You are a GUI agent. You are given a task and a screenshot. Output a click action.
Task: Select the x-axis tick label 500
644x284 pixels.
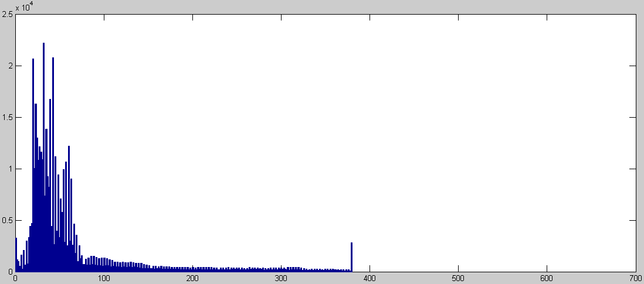pyautogui.click(x=458, y=278)
